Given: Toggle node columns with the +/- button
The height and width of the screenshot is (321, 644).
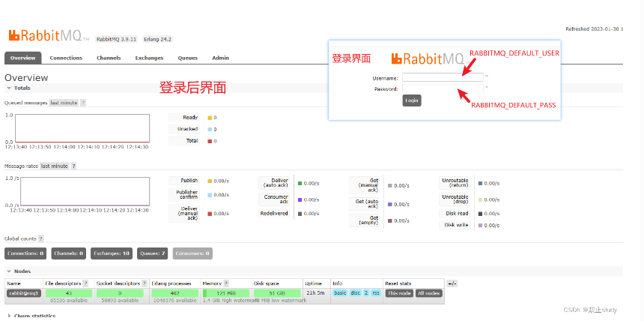Looking at the screenshot, I should [452, 283].
